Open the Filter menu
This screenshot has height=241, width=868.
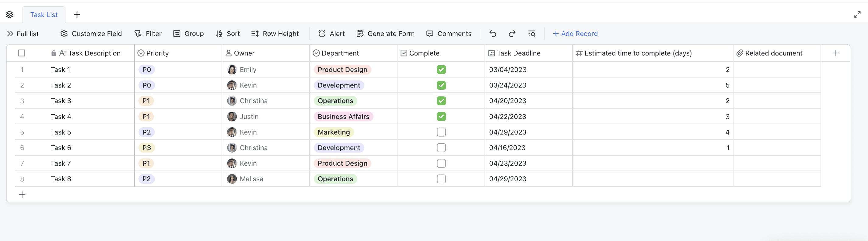point(148,34)
